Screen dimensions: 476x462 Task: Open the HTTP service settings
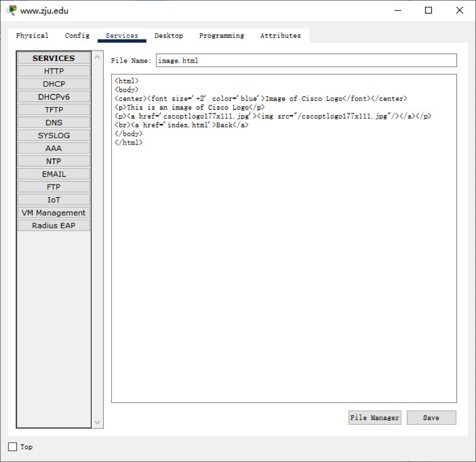[x=54, y=71]
